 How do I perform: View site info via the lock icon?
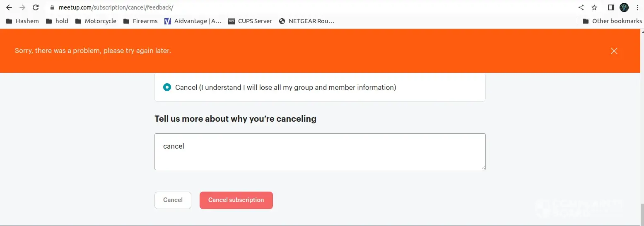coord(52,7)
